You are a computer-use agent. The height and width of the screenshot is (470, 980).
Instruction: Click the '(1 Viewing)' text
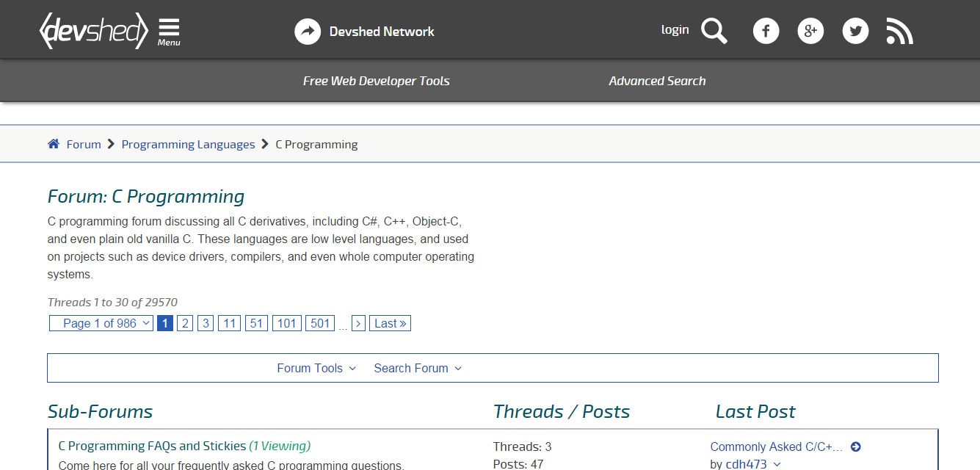(280, 446)
